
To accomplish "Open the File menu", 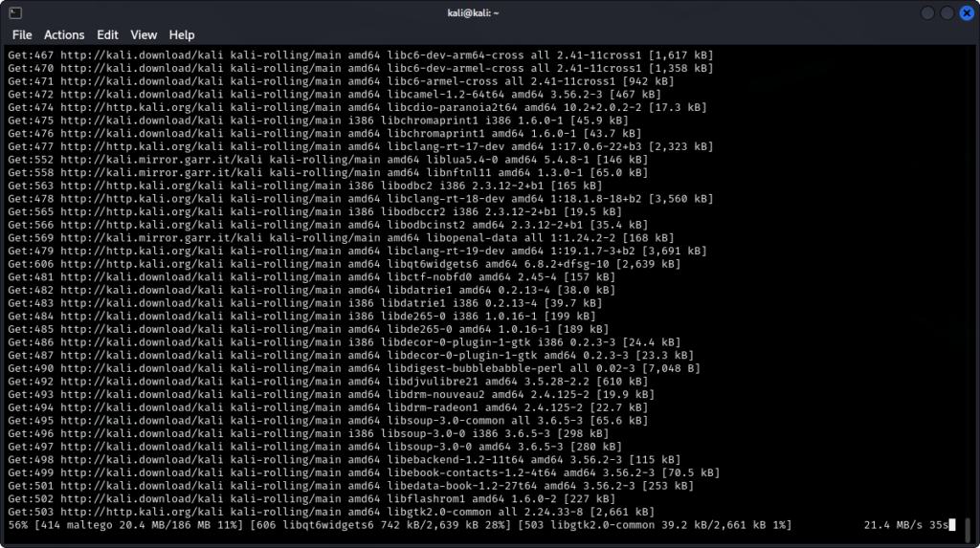I will tap(22, 34).
